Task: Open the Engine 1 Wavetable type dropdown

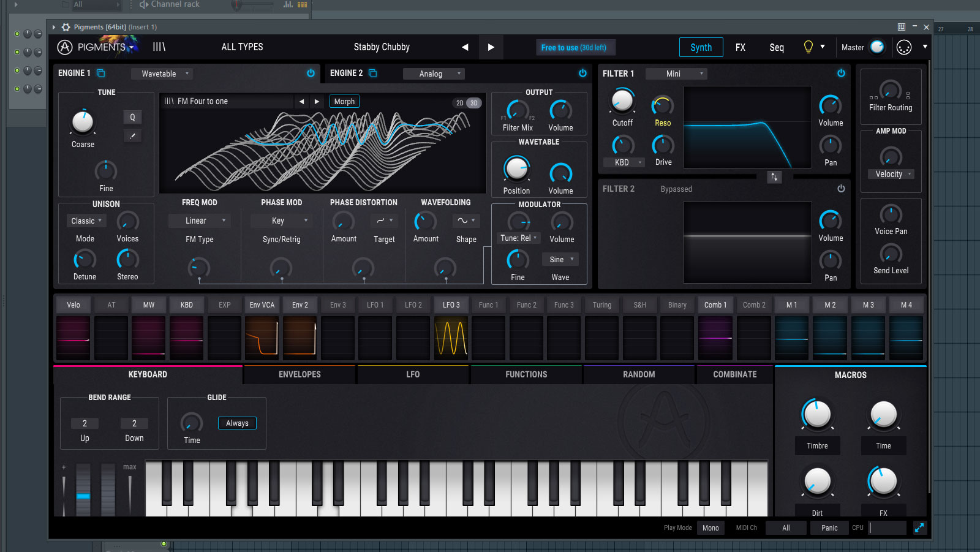Action: click(x=162, y=74)
